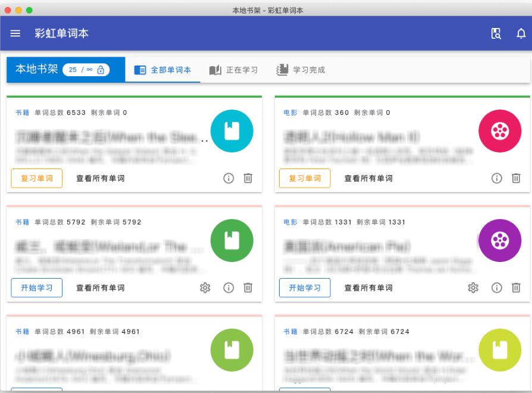
Task: Open settings gear on the 1331-word card
Action: pyautogui.click(x=473, y=288)
